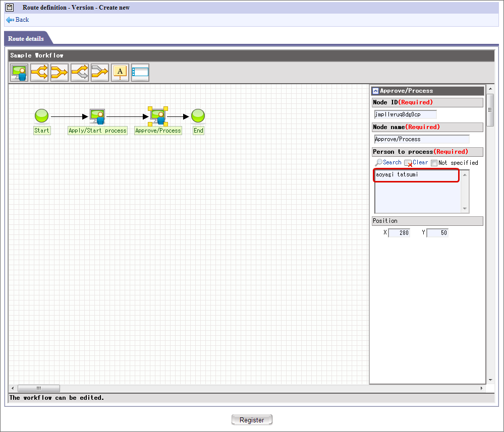Viewport: 504px width, 432px height.
Task: Click the workflow can be edited status text
Action: 57,398
